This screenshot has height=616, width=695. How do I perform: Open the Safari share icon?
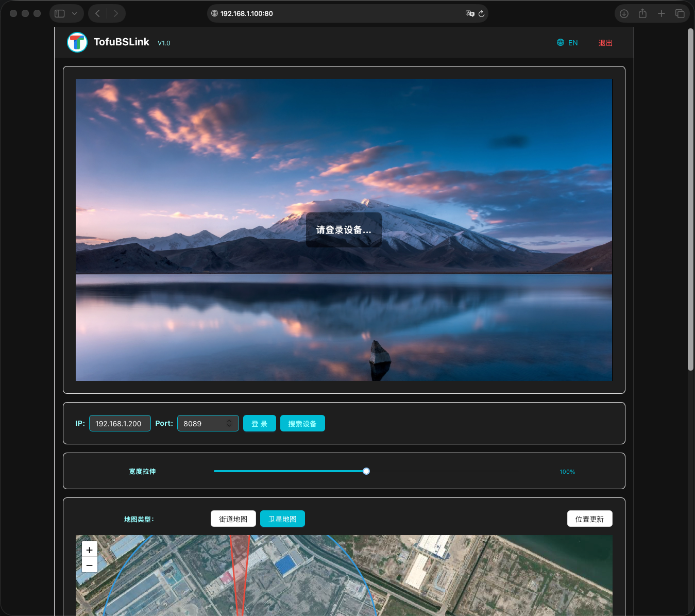pos(642,13)
